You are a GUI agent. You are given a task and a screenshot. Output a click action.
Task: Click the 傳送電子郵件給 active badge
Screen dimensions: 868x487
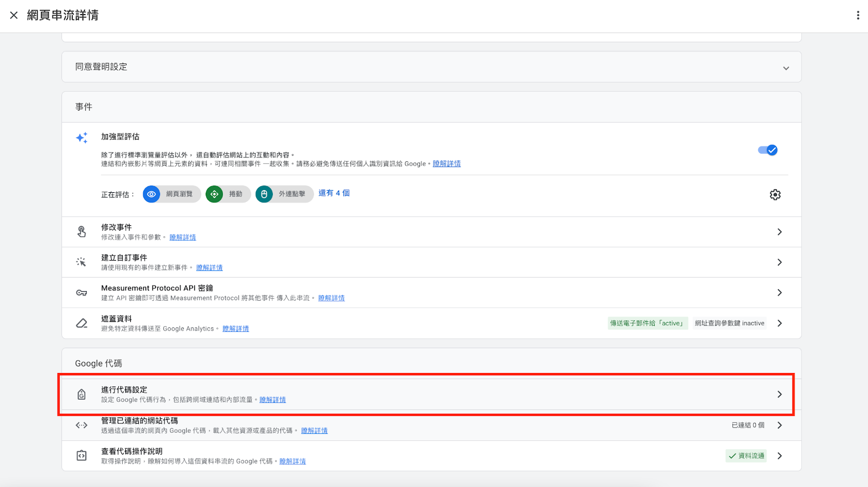[x=648, y=323]
